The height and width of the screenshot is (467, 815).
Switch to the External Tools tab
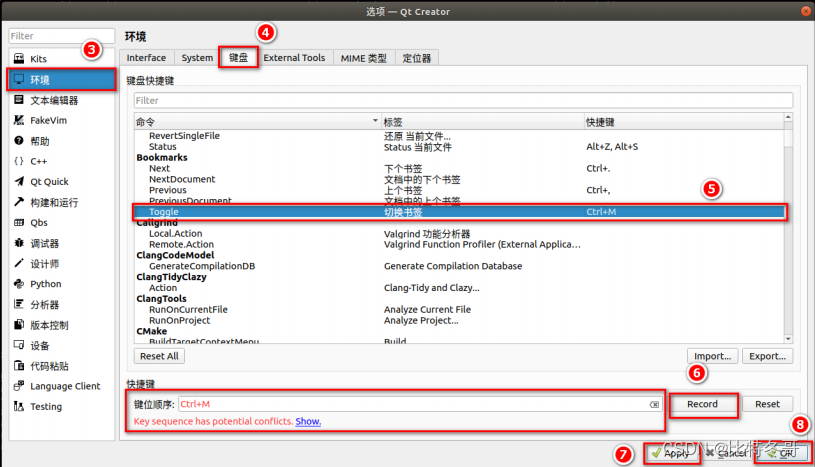click(294, 58)
